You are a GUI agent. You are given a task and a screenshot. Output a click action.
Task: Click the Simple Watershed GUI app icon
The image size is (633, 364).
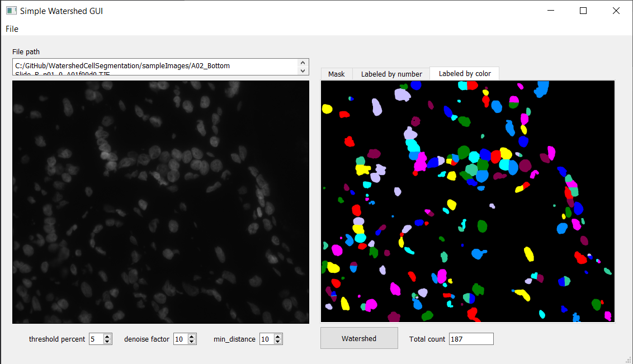point(11,11)
